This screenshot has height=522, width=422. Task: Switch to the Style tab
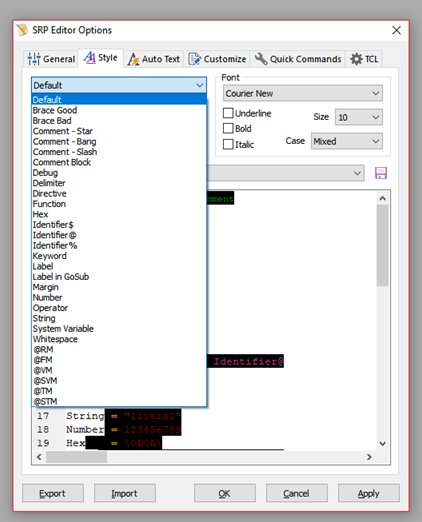coord(101,58)
